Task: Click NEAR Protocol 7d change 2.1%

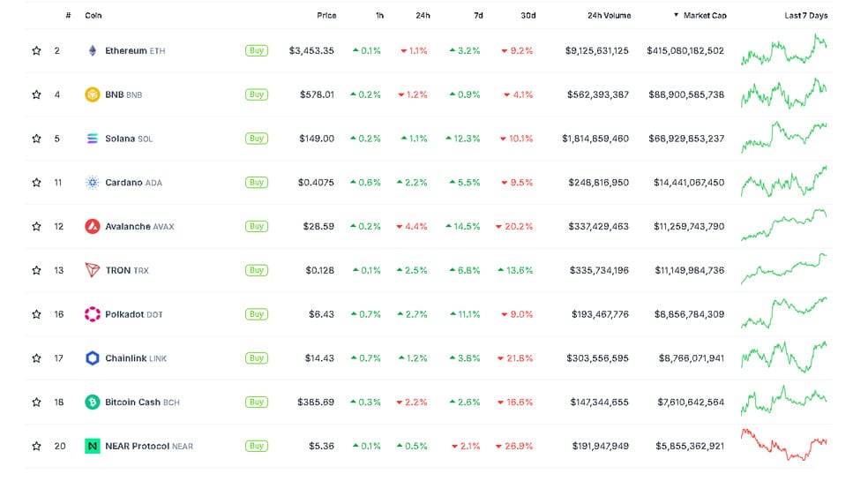Action: click(466, 446)
